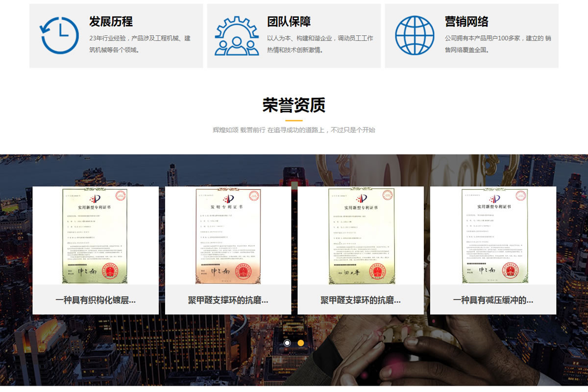This screenshot has width=588, height=392.
Task: Open the 实用新型 certificate image above 聚甲醛支撑环 caption
Action: click(361, 236)
